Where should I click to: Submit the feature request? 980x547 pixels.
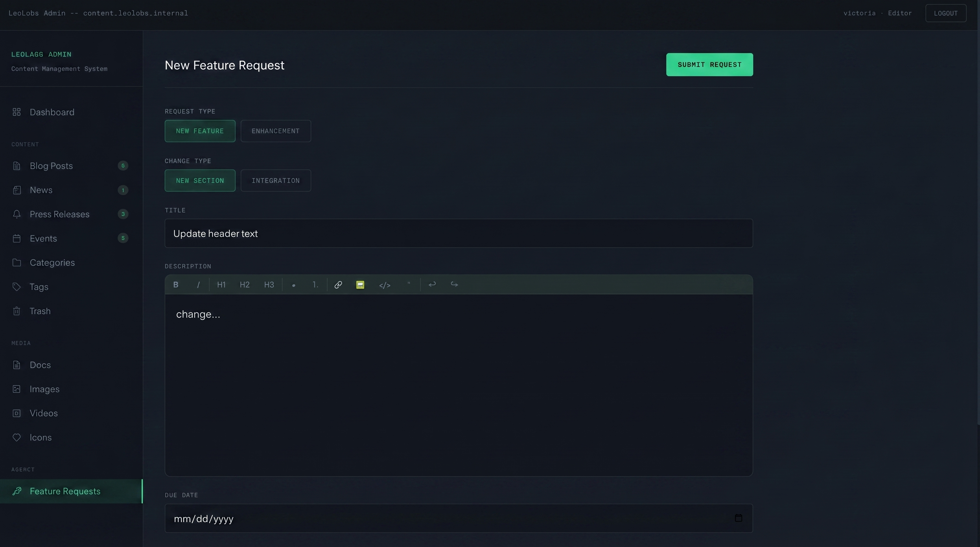coord(709,65)
